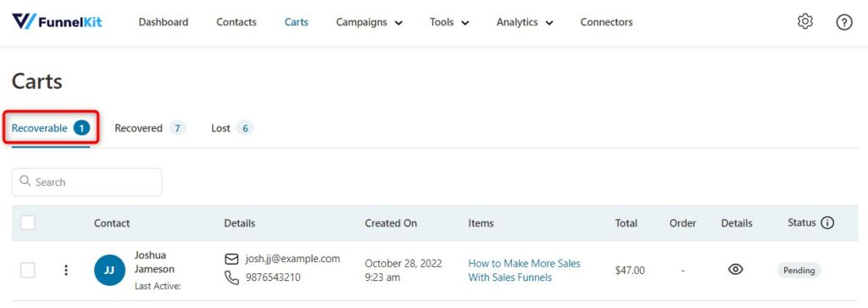Go to Dashboard in the top navigation

pyautogui.click(x=164, y=22)
